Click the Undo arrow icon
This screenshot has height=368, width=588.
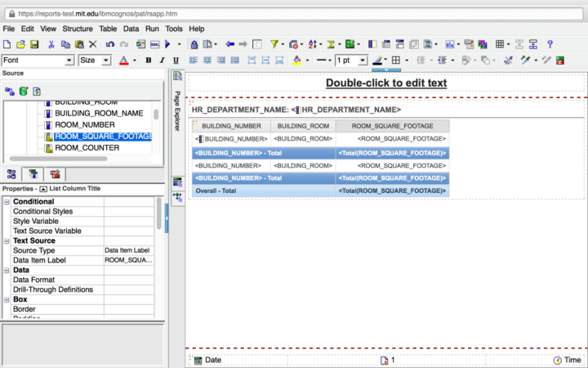click(110, 44)
